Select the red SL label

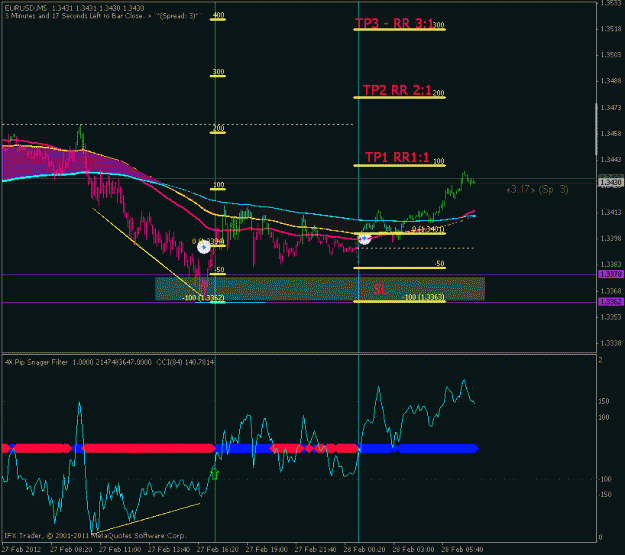click(x=381, y=289)
